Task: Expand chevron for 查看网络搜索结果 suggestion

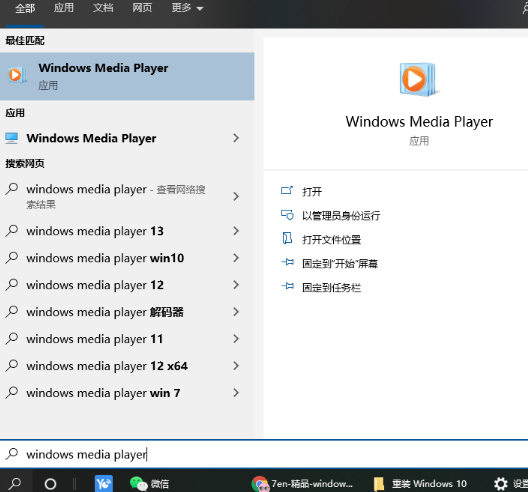Action: [x=236, y=196]
